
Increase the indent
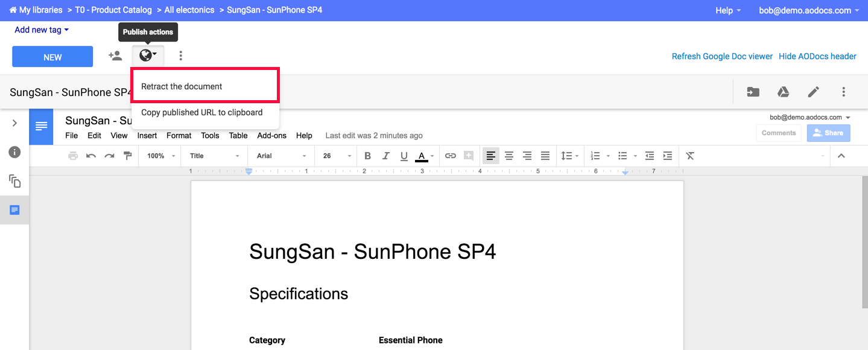(668, 156)
